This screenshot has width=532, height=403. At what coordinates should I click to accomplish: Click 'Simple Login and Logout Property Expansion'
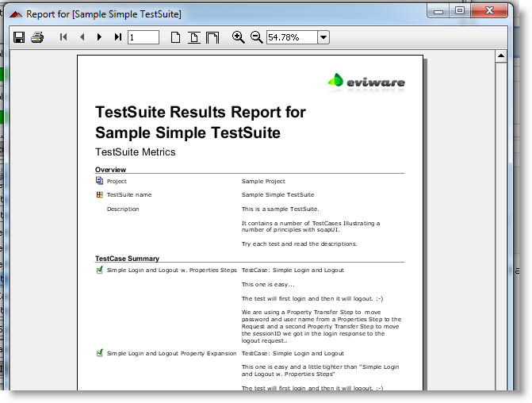pyautogui.click(x=172, y=353)
